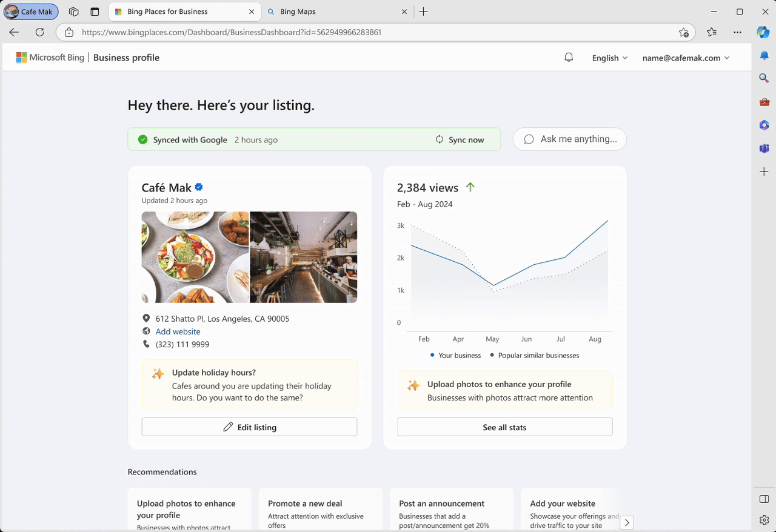This screenshot has width=776, height=532.
Task: Expand the English language dropdown
Action: click(x=609, y=58)
